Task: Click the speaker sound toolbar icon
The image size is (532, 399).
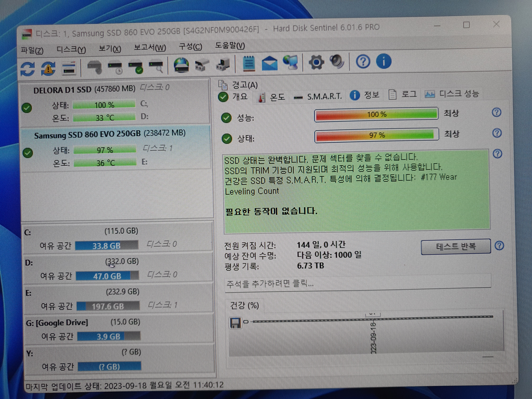Action: [337, 62]
